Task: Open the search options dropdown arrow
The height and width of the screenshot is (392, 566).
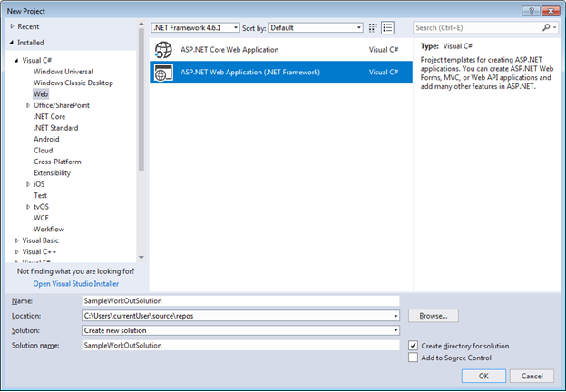Action: click(x=554, y=27)
